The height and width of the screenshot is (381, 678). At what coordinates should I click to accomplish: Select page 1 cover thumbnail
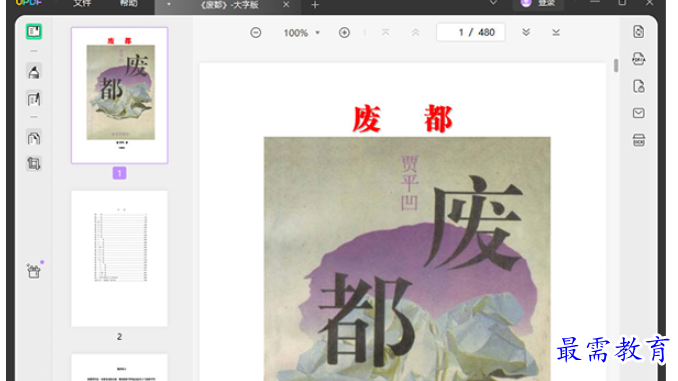click(x=120, y=95)
